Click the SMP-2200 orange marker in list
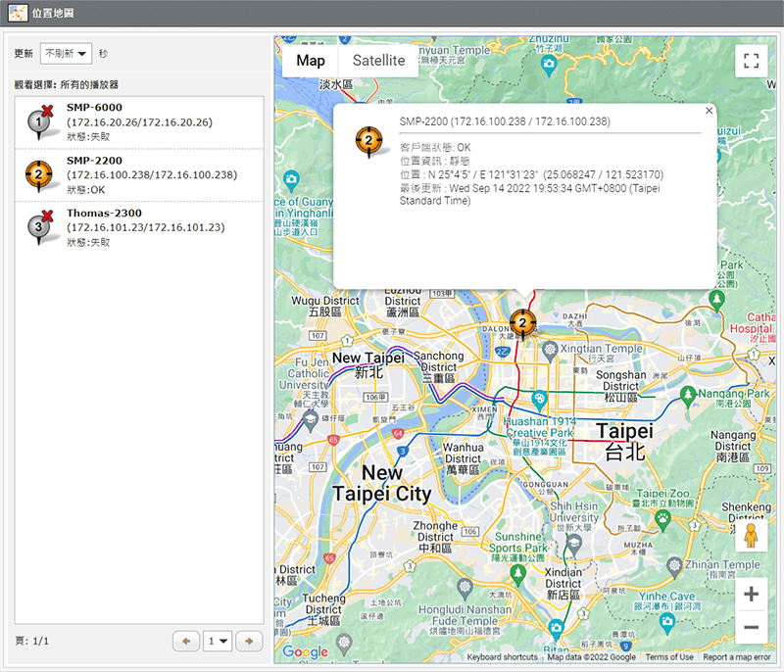The image size is (784, 672). 39,176
